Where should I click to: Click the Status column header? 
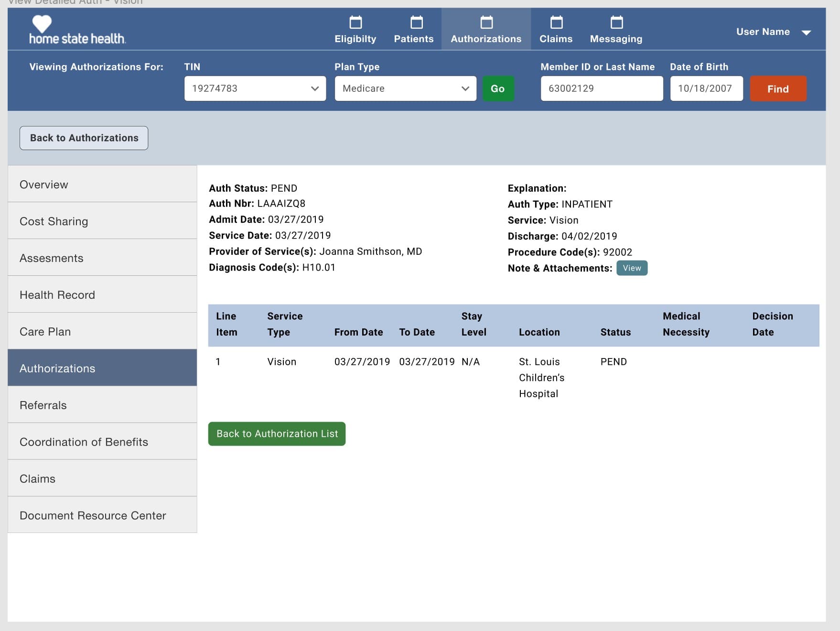point(615,332)
